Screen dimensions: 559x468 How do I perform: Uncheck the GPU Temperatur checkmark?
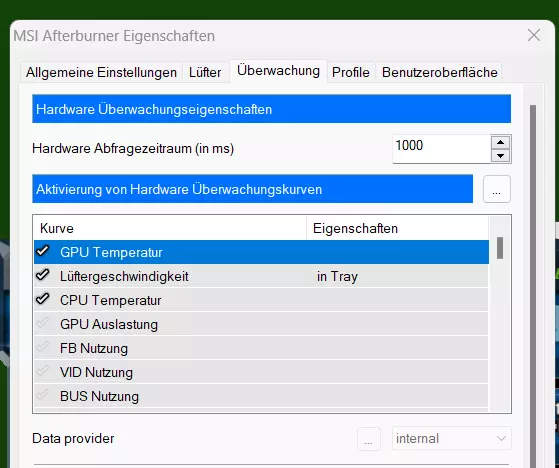point(43,251)
